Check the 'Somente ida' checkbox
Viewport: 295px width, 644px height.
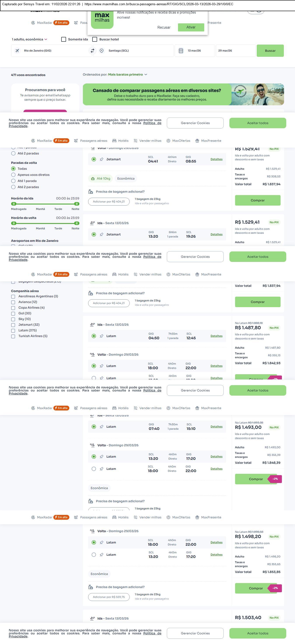click(x=64, y=40)
